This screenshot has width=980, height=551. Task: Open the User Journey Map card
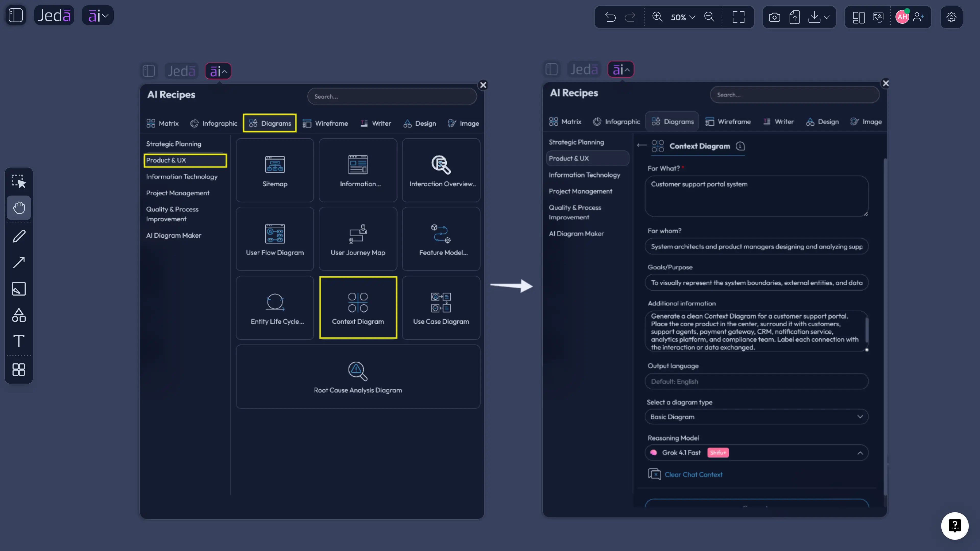coord(358,239)
